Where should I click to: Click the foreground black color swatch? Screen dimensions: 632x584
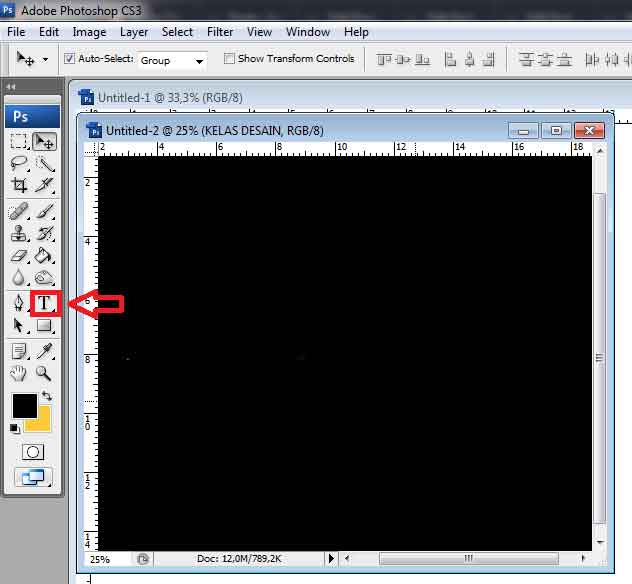[23, 405]
